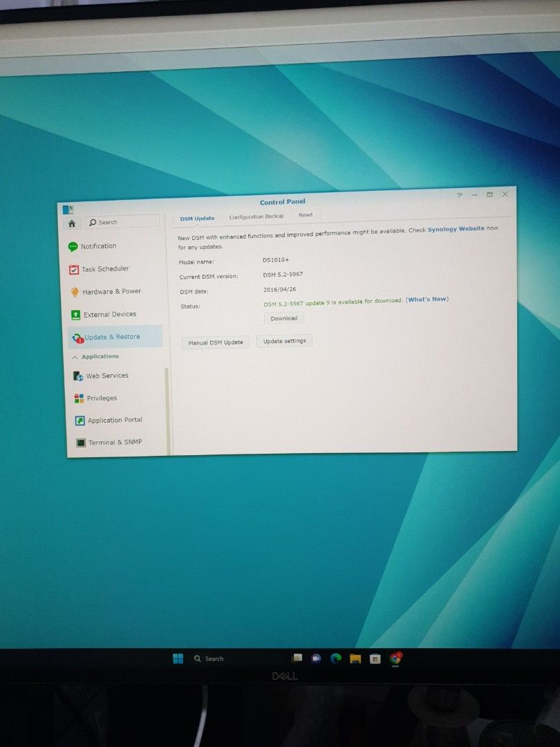Click the Download button for the update
The height and width of the screenshot is (747, 560).
(x=284, y=318)
